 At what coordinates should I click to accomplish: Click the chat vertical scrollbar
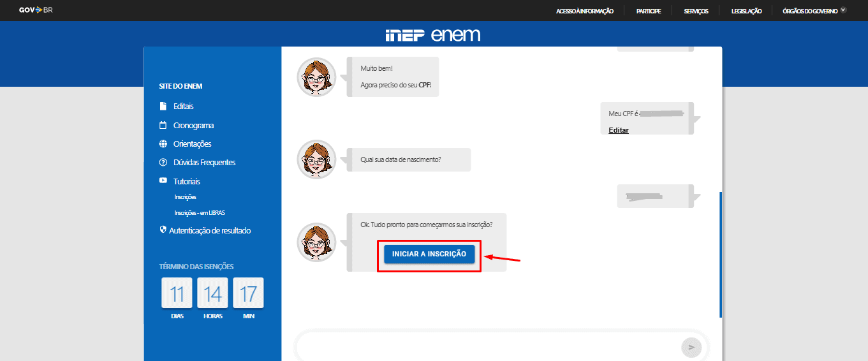(x=720, y=254)
